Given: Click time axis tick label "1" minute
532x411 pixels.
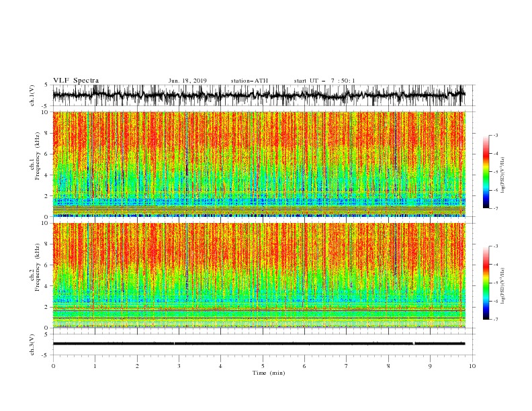Looking at the screenshot, I should pyautogui.click(x=95, y=366).
